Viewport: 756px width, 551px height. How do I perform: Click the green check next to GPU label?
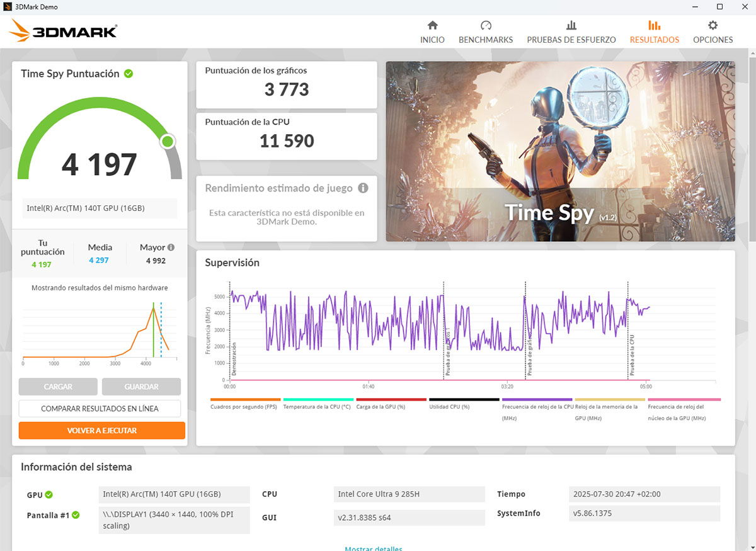49,494
